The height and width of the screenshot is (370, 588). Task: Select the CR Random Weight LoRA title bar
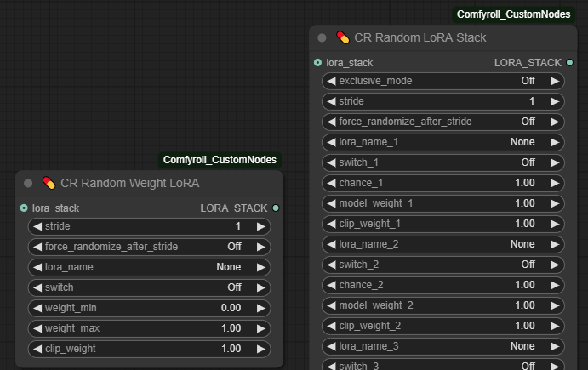(x=149, y=184)
